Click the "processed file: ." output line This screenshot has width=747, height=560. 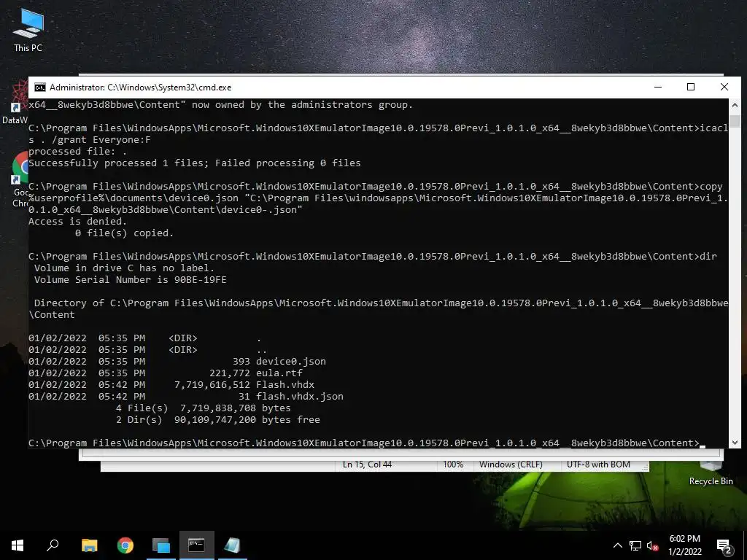[x=77, y=152]
